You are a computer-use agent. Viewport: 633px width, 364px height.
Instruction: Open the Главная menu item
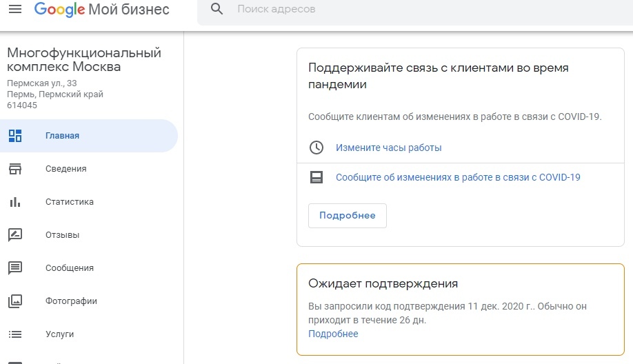point(89,136)
